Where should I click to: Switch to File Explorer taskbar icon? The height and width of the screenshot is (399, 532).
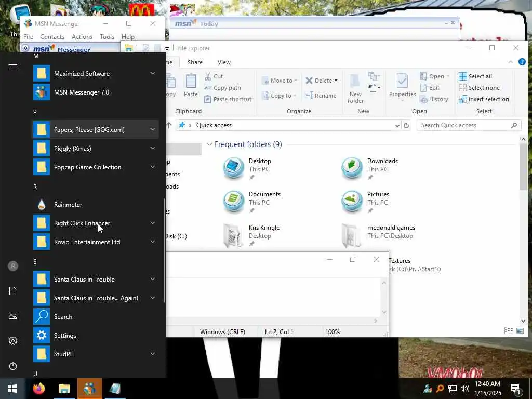click(64, 389)
